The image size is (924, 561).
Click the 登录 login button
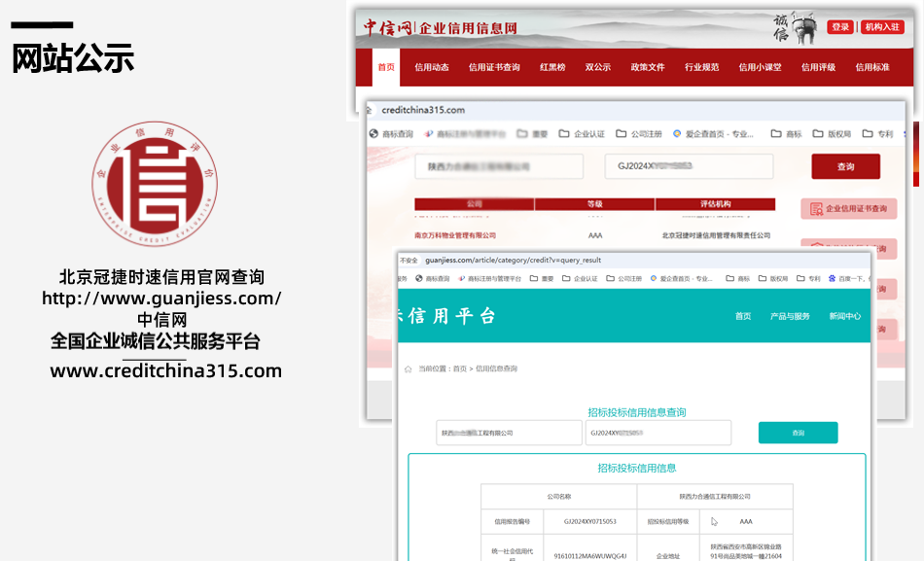tap(840, 27)
